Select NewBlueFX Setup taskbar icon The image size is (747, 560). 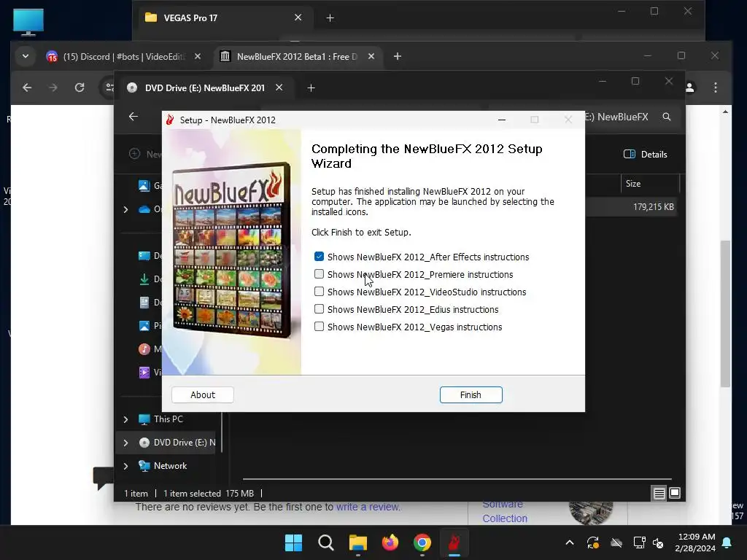[x=454, y=542]
